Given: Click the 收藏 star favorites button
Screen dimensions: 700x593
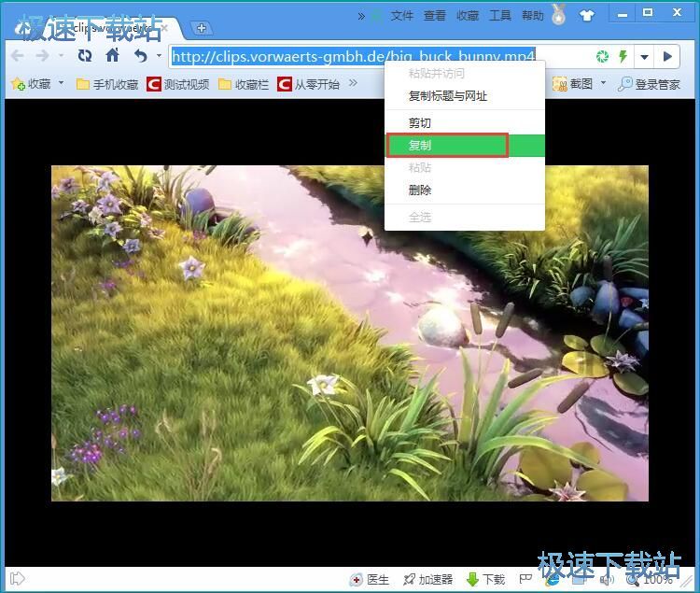Looking at the screenshot, I should (x=31, y=83).
